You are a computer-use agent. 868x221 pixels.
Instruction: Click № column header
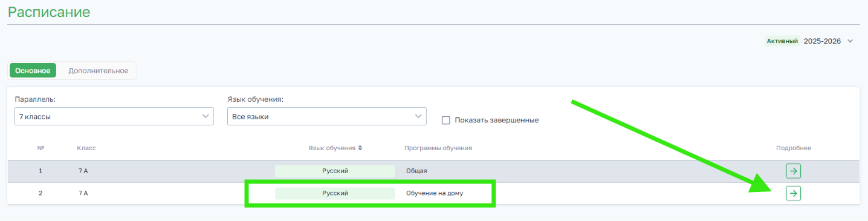pyautogui.click(x=40, y=148)
